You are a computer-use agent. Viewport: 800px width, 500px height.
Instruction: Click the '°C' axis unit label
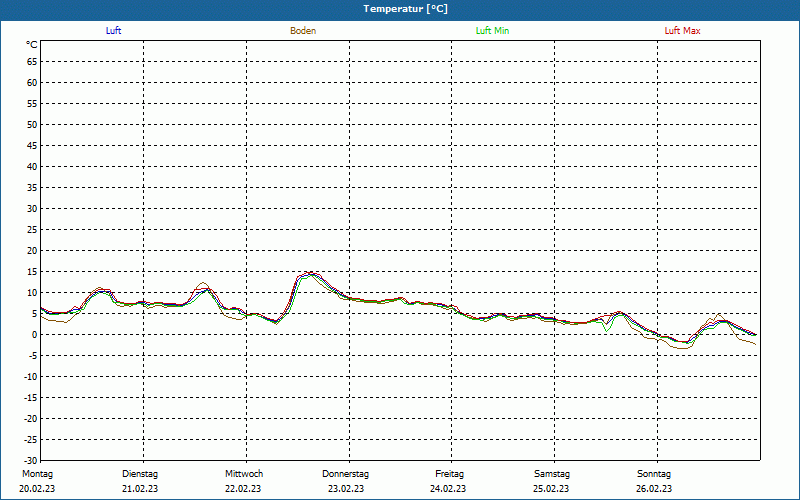coord(32,45)
